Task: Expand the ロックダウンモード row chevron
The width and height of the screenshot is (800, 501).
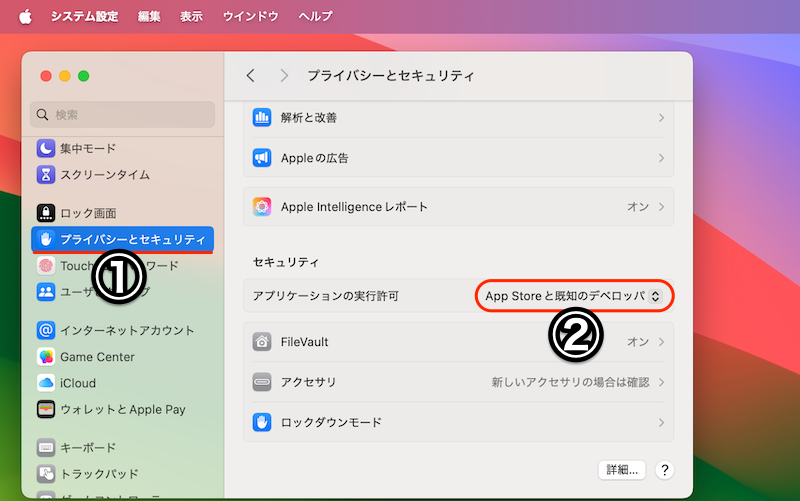Action: (x=661, y=422)
